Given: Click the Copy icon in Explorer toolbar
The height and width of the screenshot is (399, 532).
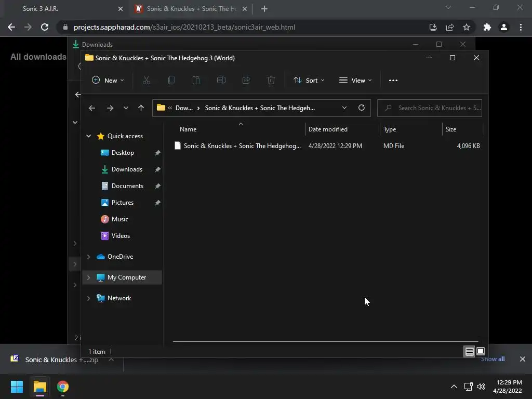Looking at the screenshot, I should point(171,81).
